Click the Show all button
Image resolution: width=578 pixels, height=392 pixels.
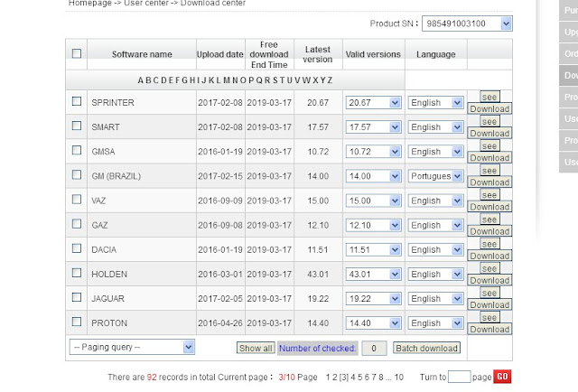point(256,348)
